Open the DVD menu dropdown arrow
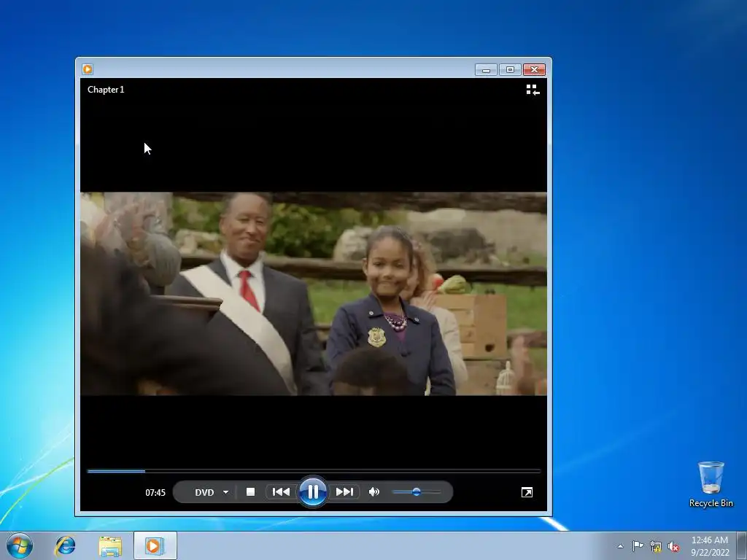The height and width of the screenshot is (560, 747). (x=226, y=492)
